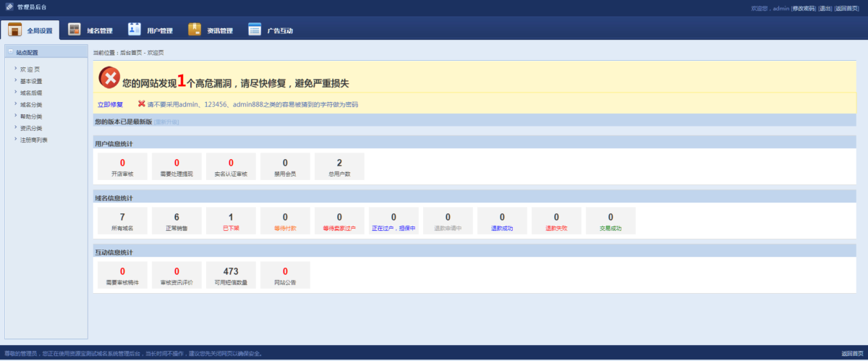Open 域名分类 in the sidebar
This screenshot has height=361, width=868.
coord(31,105)
